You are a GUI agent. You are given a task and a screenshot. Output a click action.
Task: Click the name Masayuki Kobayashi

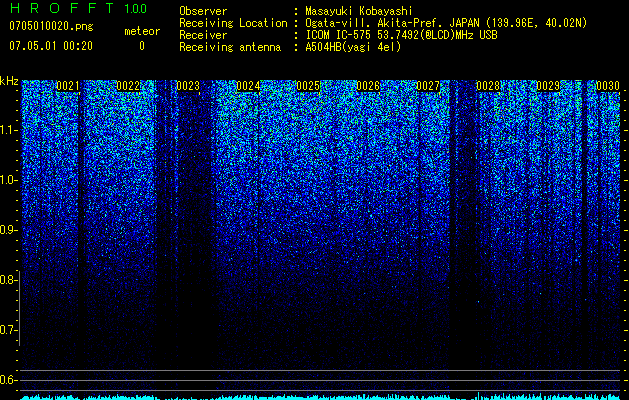click(359, 12)
